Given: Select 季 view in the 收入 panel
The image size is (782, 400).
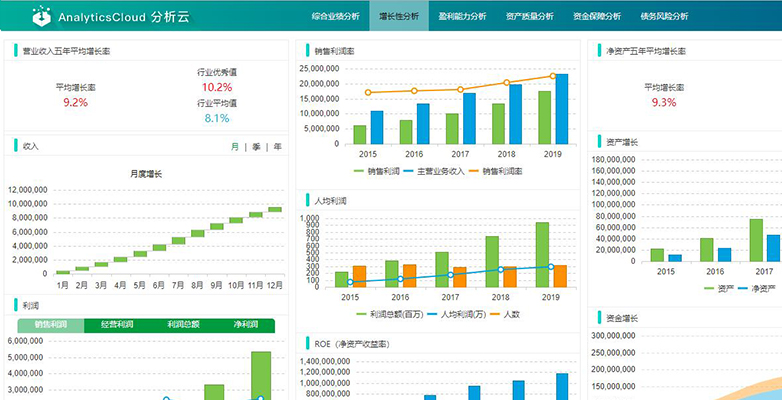Looking at the screenshot, I should click(x=256, y=147).
